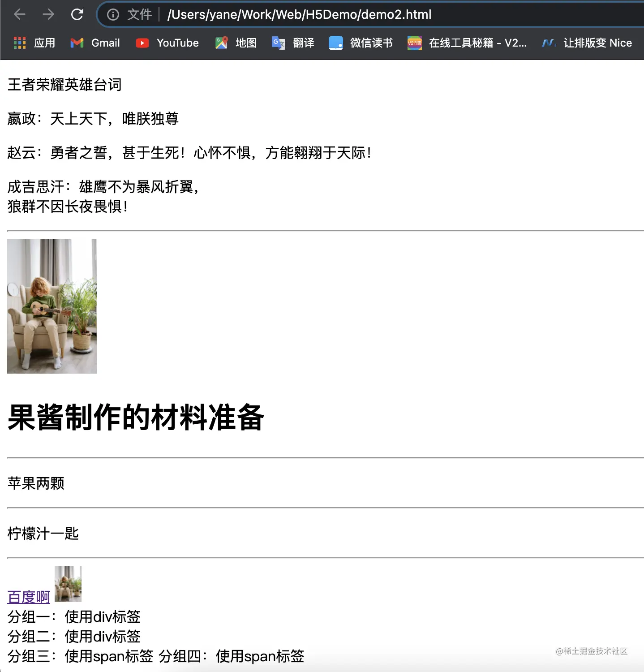Image resolution: width=644 pixels, height=672 pixels.
Task: Open the 微信读书 bookmark
Action: click(x=361, y=43)
